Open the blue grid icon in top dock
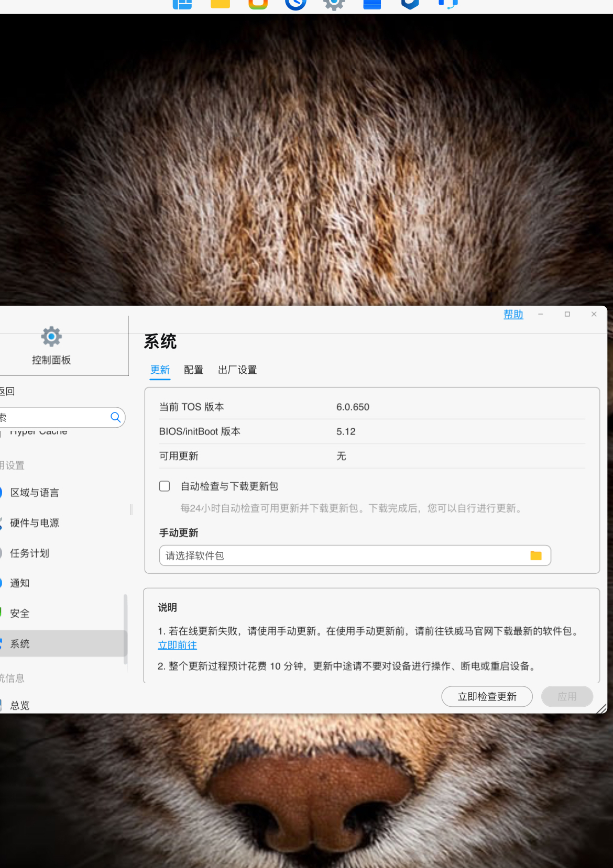 [x=182, y=4]
